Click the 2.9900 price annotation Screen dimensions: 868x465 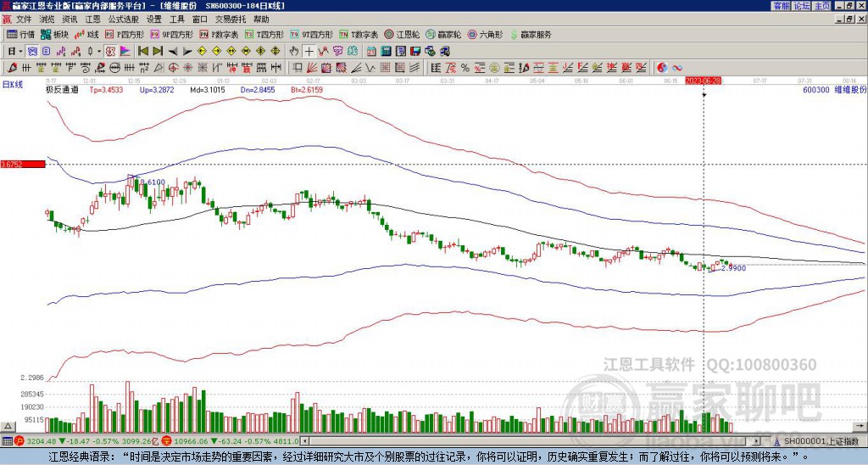(733, 268)
